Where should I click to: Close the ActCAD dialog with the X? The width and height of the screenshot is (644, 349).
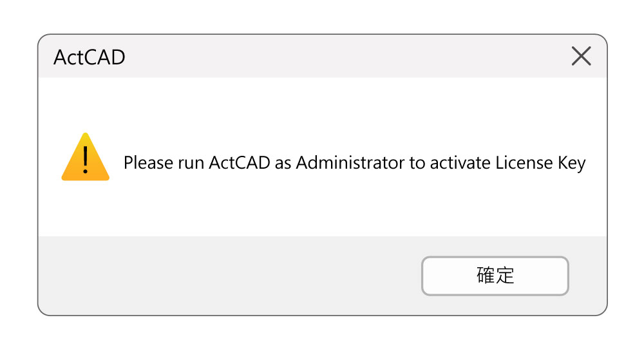pos(581,57)
